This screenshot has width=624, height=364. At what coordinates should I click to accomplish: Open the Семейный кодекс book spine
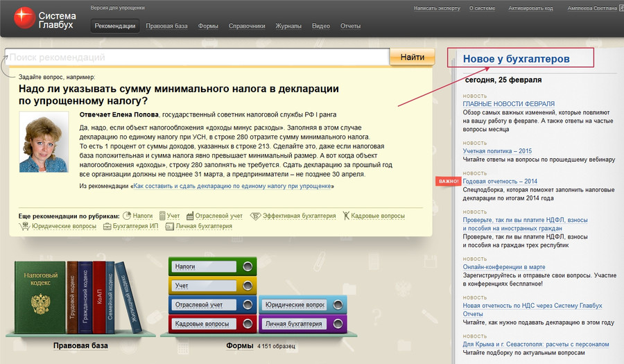point(110,297)
